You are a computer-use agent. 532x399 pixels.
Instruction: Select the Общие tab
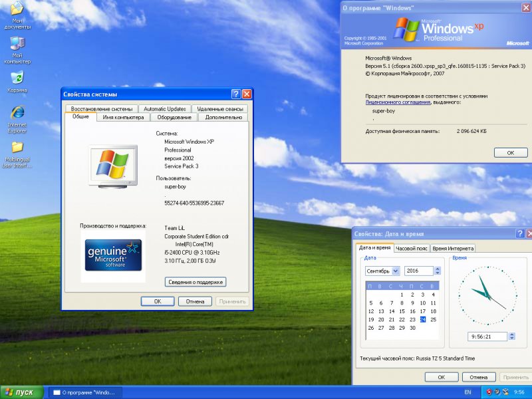tap(80, 116)
